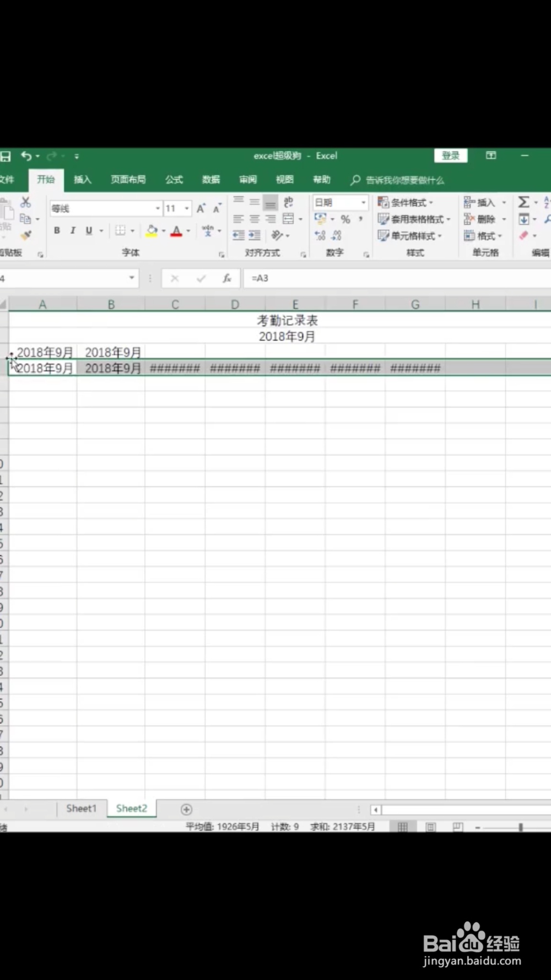
Task: Click the Comma Style icon
Action: pyautogui.click(x=360, y=219)
